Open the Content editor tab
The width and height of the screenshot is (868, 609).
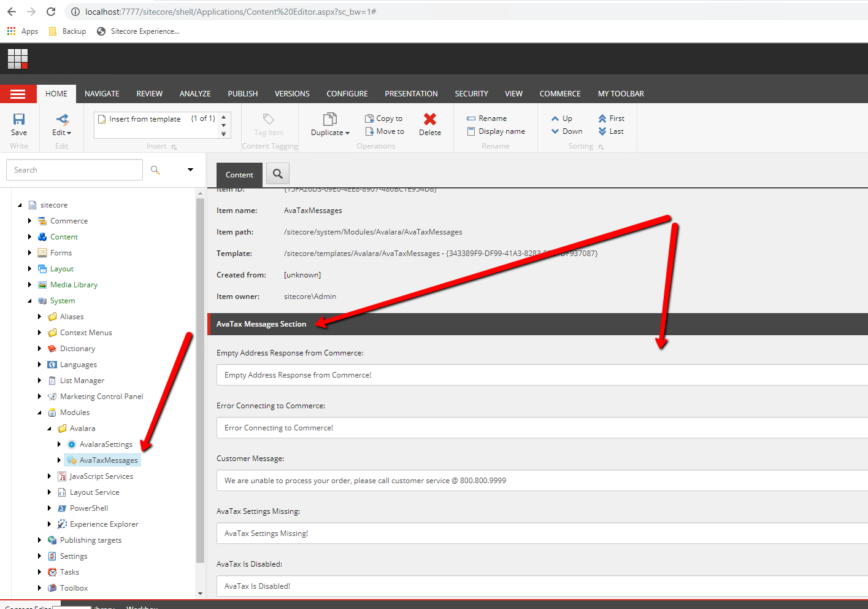(239, 175)
